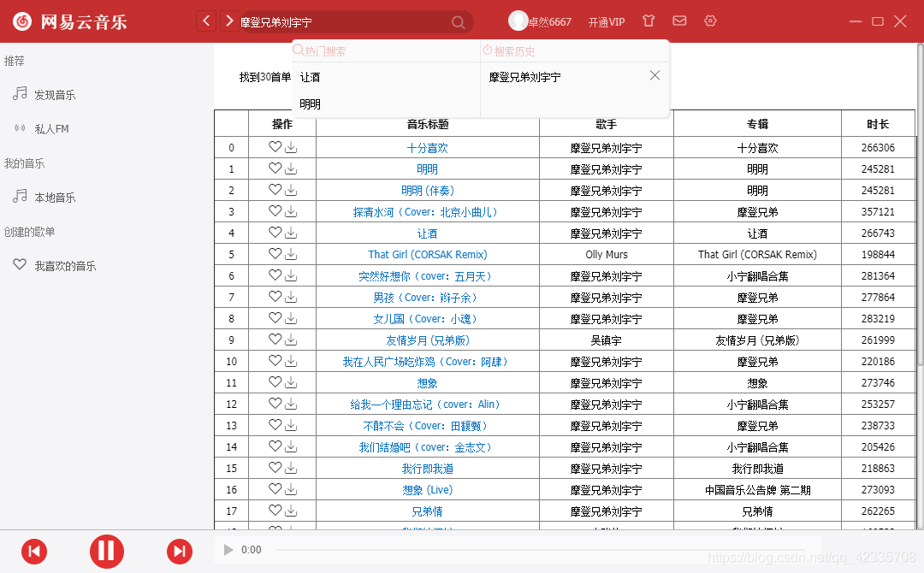Screen dimensions: 924x573
Task: Like the song 让酒 in row 4
Action: pos(275,232)
